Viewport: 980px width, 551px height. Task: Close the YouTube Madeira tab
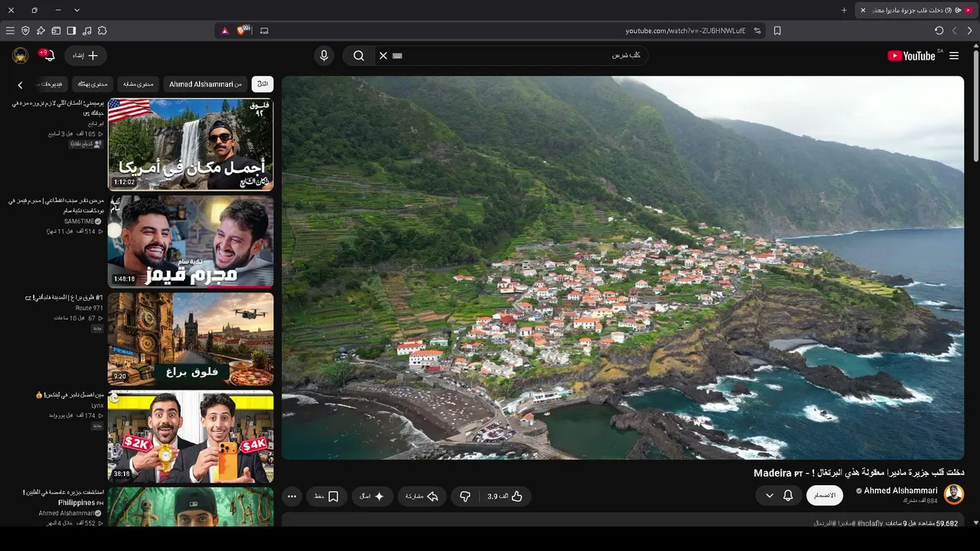point(863,10)
